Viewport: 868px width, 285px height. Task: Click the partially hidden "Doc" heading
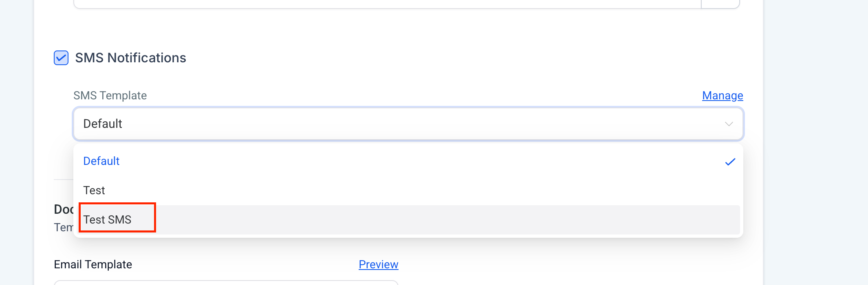[64, 209]
